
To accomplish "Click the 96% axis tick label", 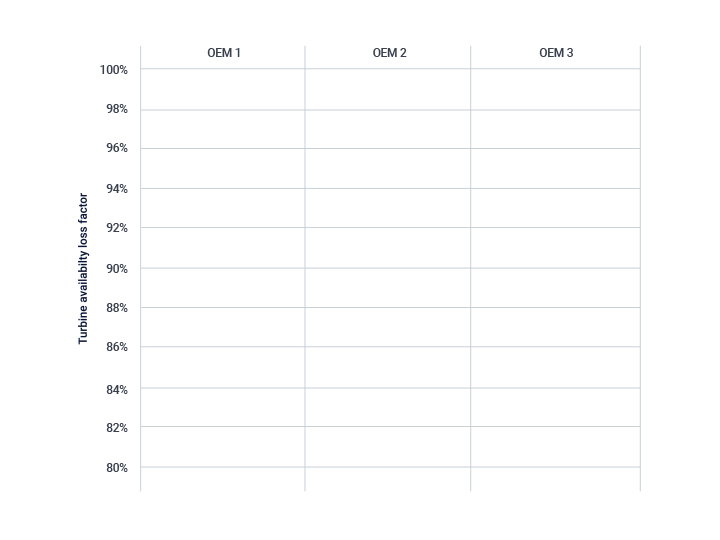I will click(117, 148).
